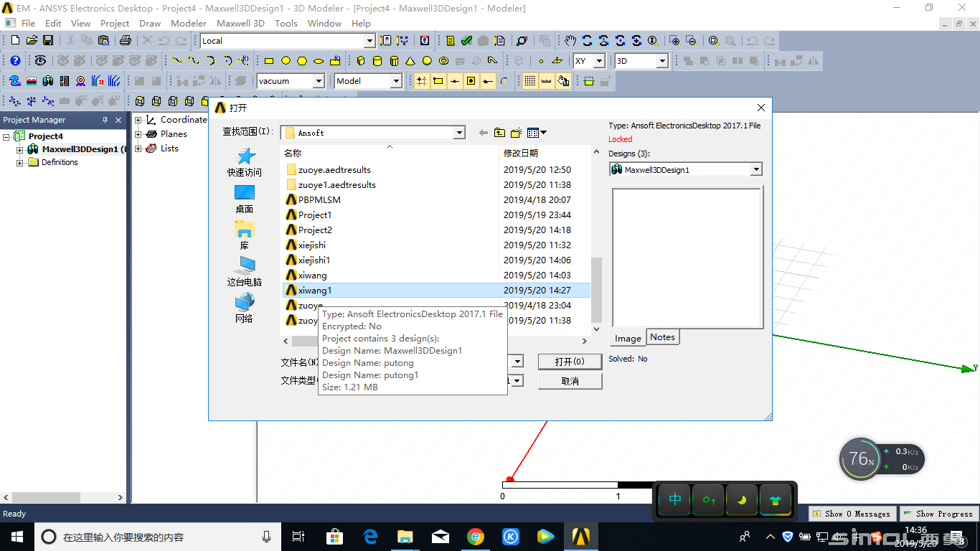Open the File menu
The width and height of the screenshot is (980, 551).
point(28,23)
